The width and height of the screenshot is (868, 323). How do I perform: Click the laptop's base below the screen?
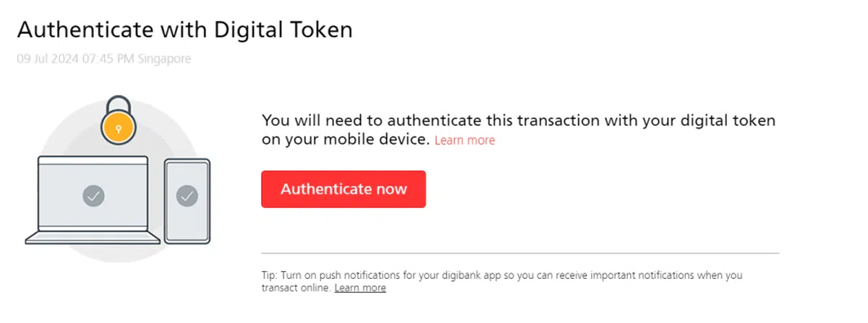(x=93, y=238)
